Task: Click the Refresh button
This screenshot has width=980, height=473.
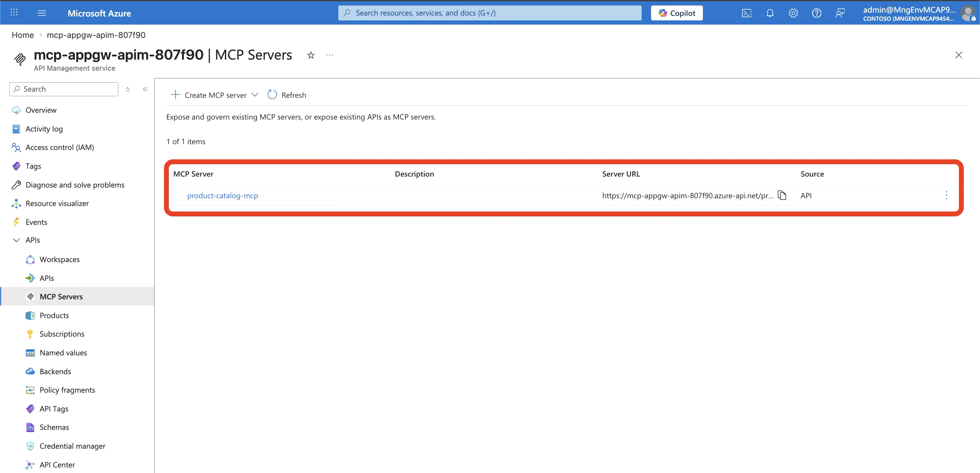Action: click(287, 95)
